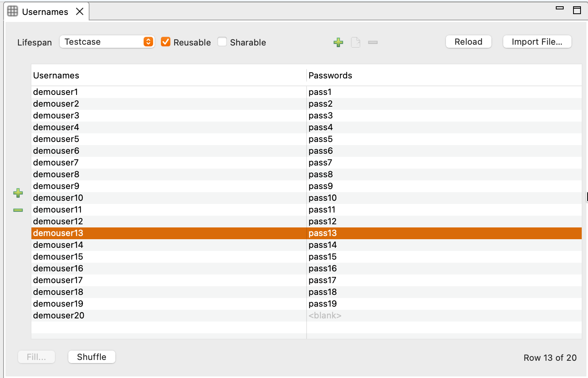This screenshot has height=378, width=588.
Task: Select the demouser18 cell
Action: click(x=169, y=292)
